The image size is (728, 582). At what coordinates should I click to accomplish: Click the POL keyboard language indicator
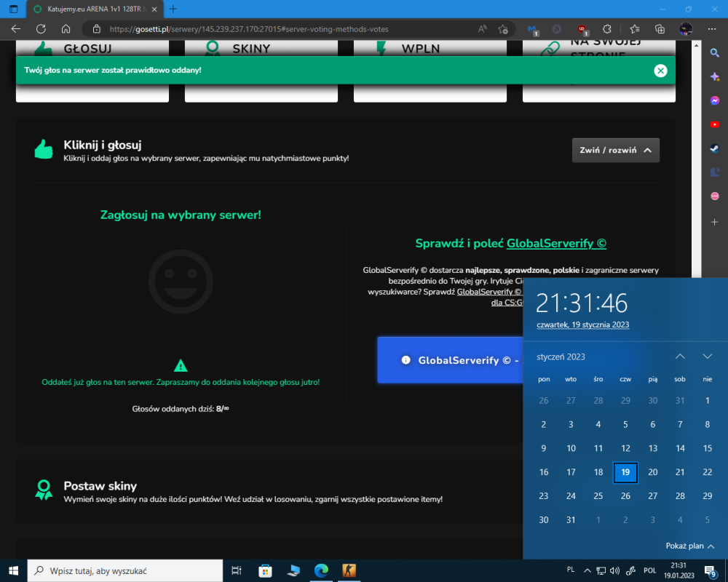[x=649, y=570]
